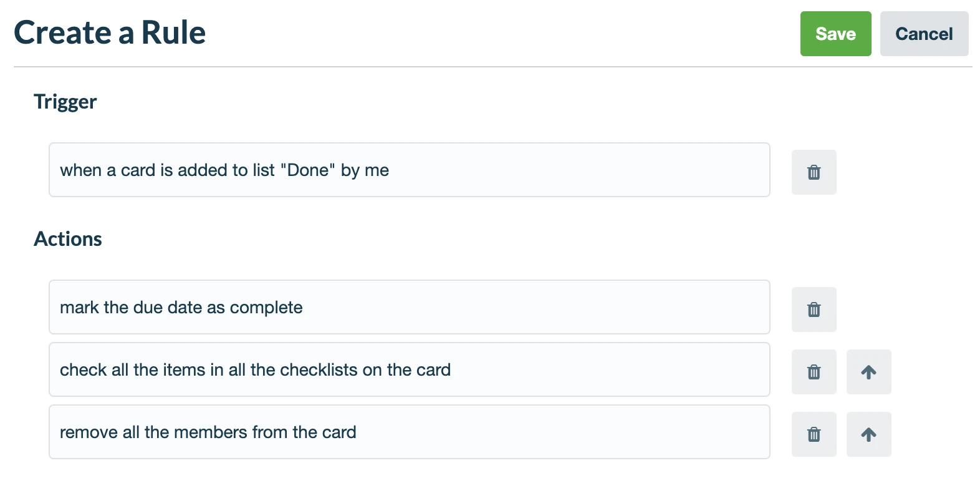This screenshot has height=478, width=980.
Task: Raise "check all the items" above the first action
Action: [x=868, y=371]
